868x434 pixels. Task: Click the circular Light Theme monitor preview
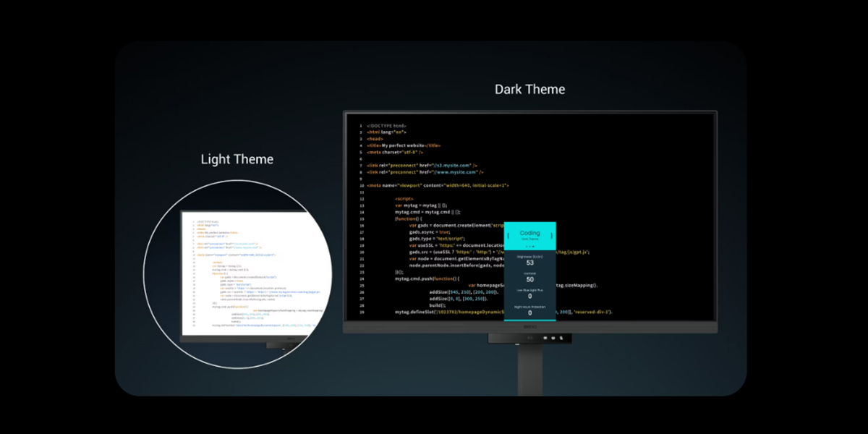(x=247, y=280)
